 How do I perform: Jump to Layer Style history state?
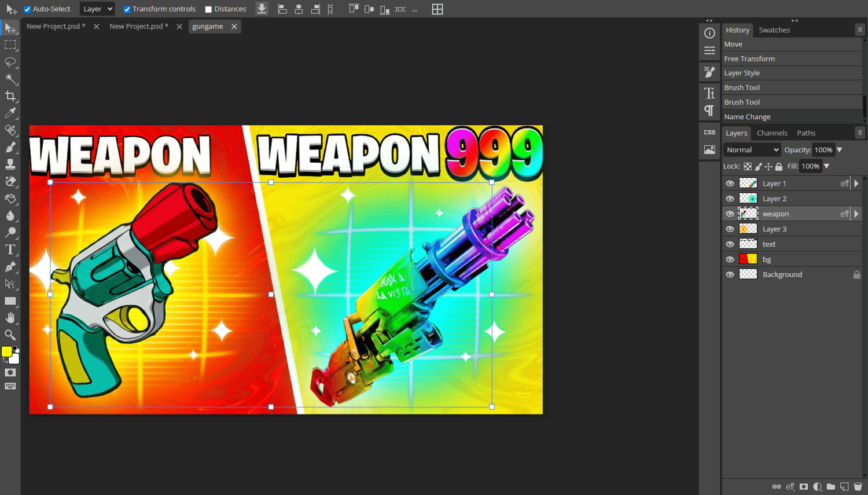tap(792, 73)
